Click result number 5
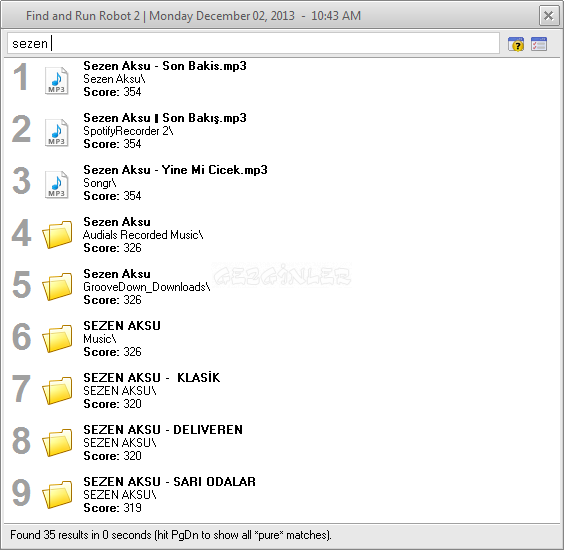 point(21,285)
